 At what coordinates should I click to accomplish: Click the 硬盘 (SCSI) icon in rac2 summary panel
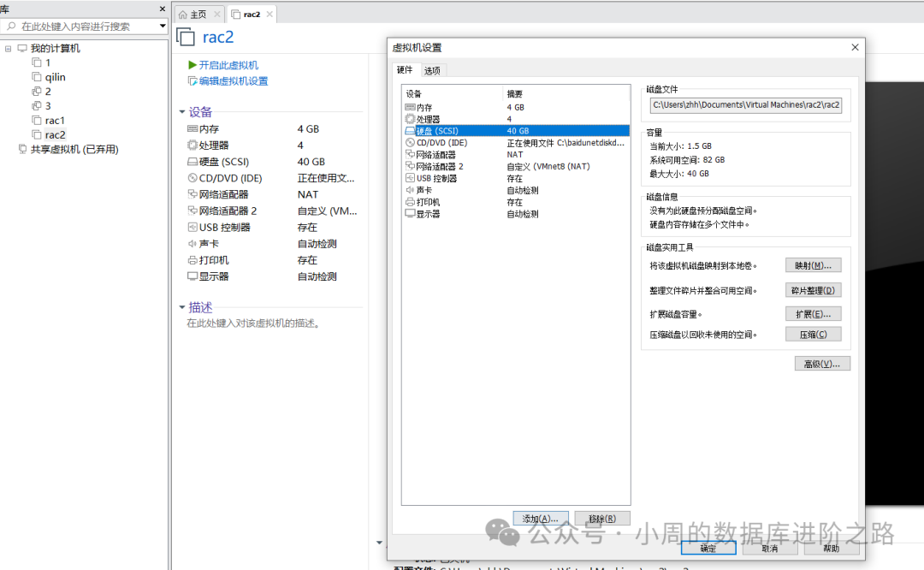point(192,162)
